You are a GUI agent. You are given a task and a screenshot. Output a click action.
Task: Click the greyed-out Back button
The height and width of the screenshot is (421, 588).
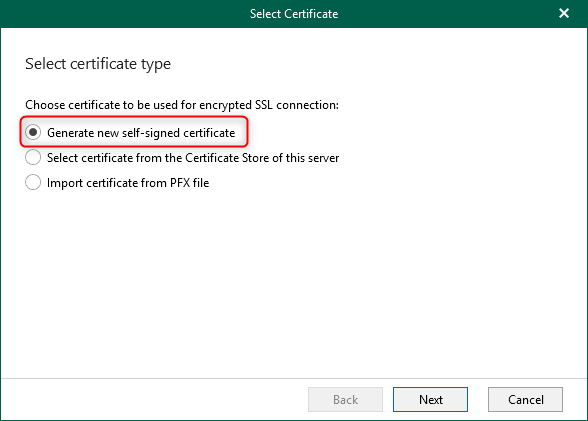click(x=345, y=400)
